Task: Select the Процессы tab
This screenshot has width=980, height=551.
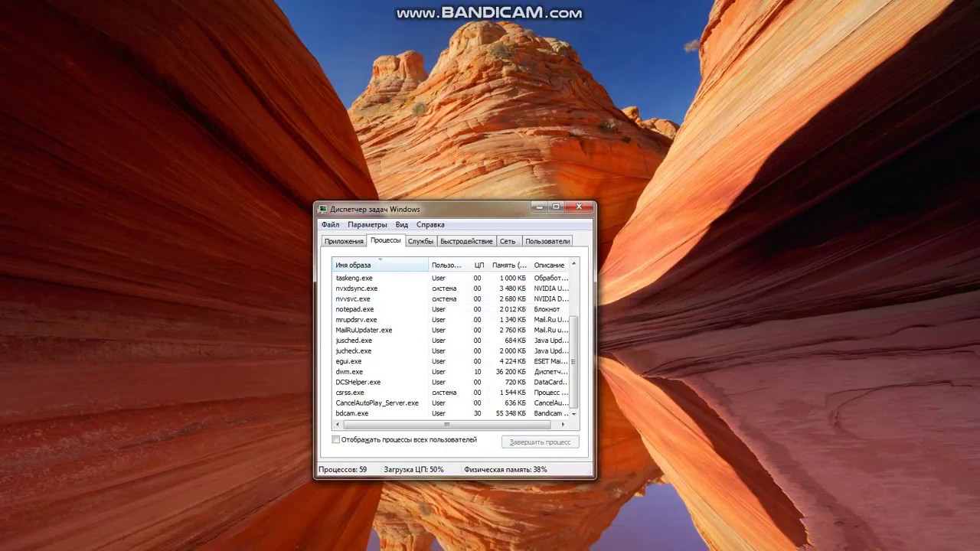Action: (x=386, y=240)
